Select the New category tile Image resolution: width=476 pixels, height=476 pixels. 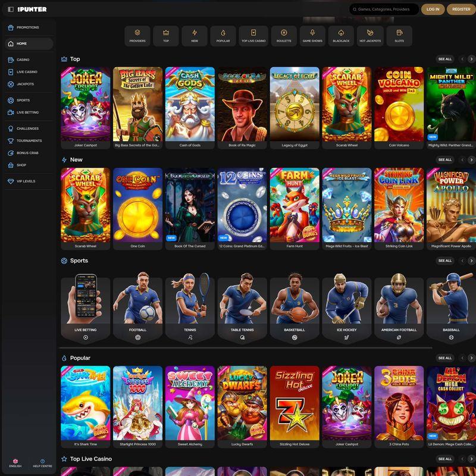(195, 36)
